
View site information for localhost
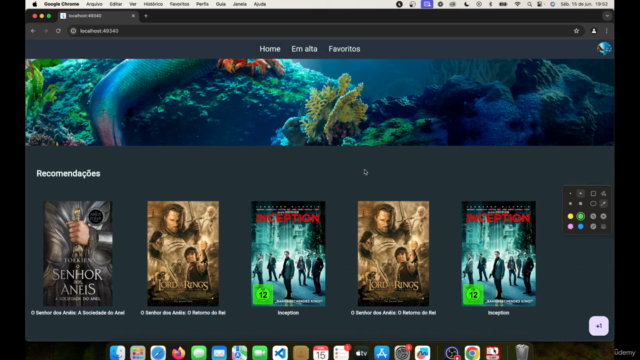(x=73, y=31)
